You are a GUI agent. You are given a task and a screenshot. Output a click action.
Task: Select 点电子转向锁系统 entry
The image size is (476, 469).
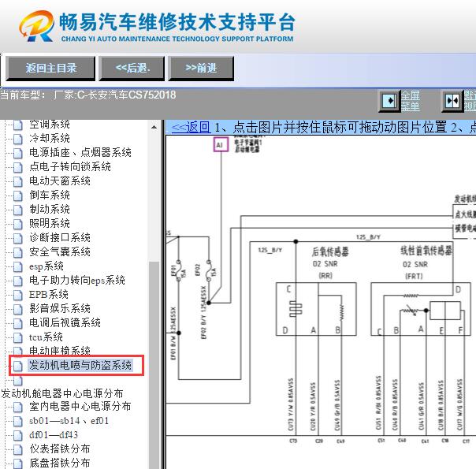click(70, 166)
